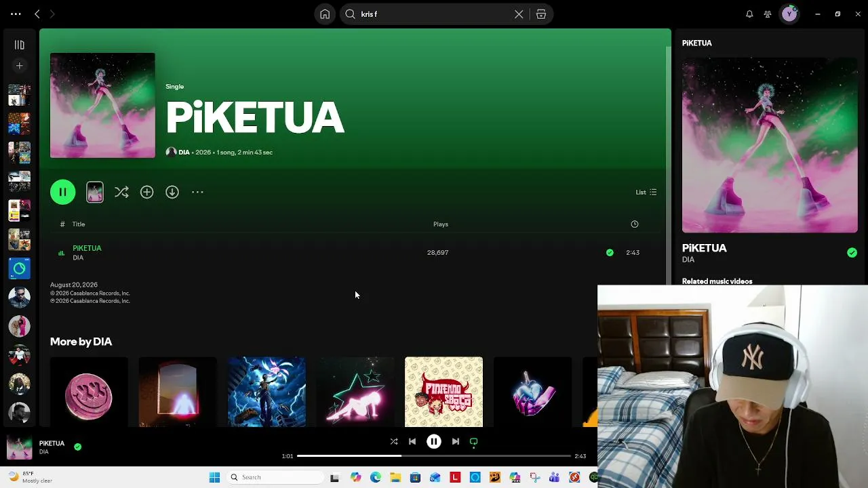Sort by the Plays column header
This screenshot has height=488, width=868.
pyautogui.click(x=441, y=224)
